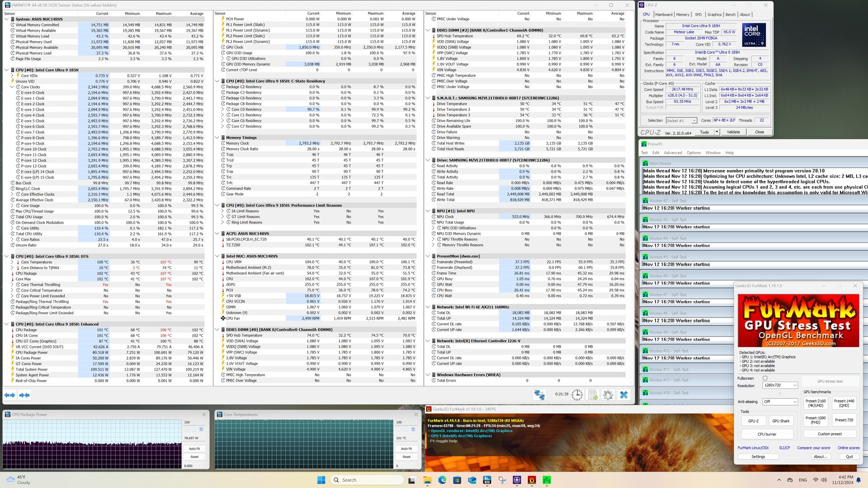Open weather widget showing 45°F Cloudy
The width and height of the screenshot is (868, 488).
tap(18, 480)
